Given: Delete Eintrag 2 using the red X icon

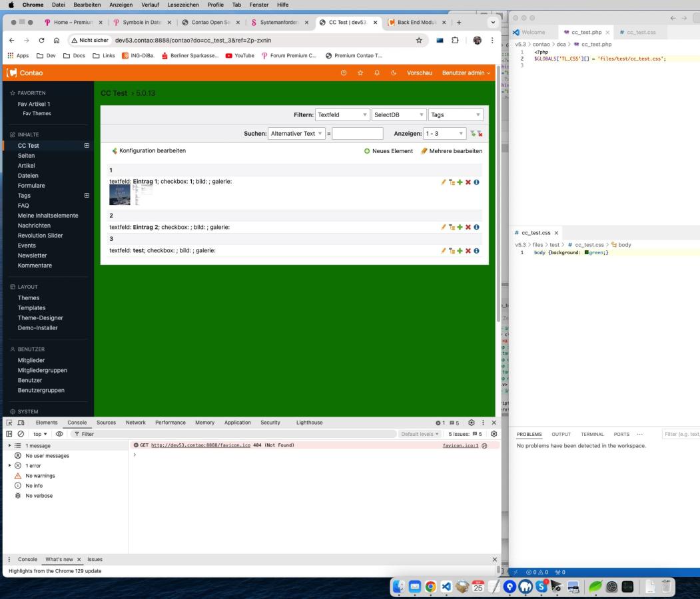Looking at the screenshot, I should [468, 227].
